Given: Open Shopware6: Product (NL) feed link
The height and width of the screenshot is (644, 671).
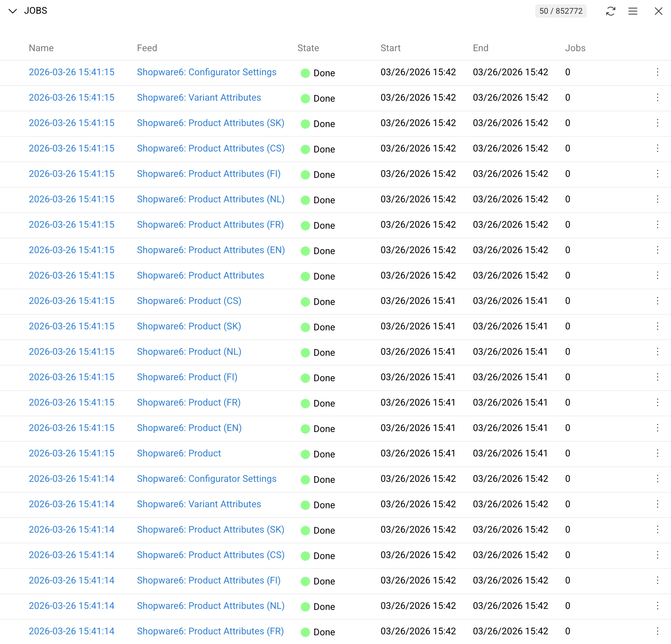Looking at the screenshot, I should click(189, 351).
